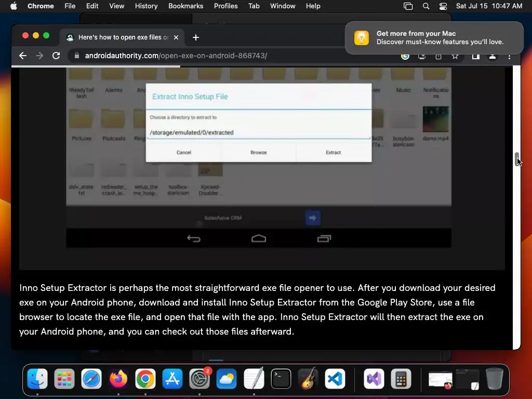The height and width of the screenshot is (399, 532).
Task: Open Visual Studio Code from the Dock
Action: click(335, 379)
